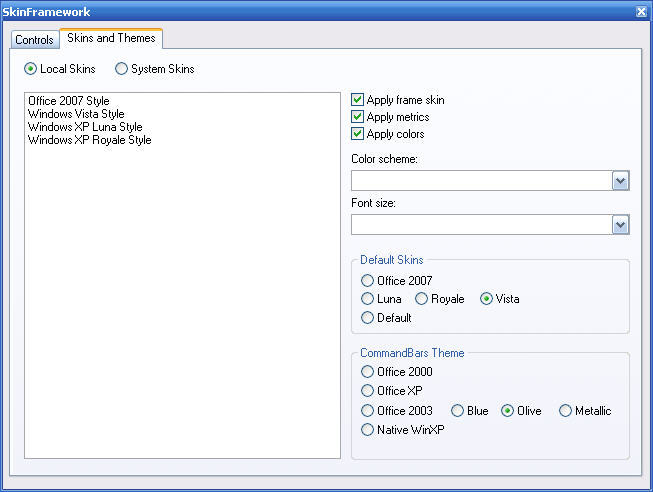
Task: Pick Office 2007 Style in the skin list
Action: tap(69, 101)
